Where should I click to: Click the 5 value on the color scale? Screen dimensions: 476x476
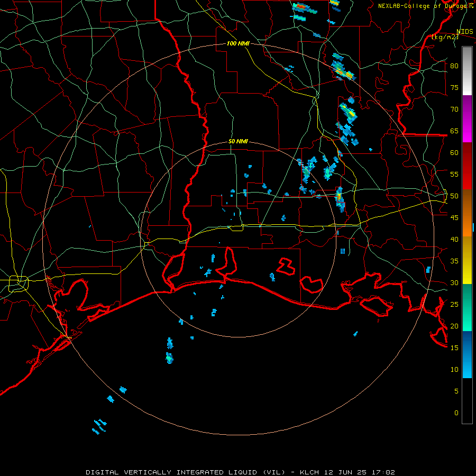(x=456, y=391)
